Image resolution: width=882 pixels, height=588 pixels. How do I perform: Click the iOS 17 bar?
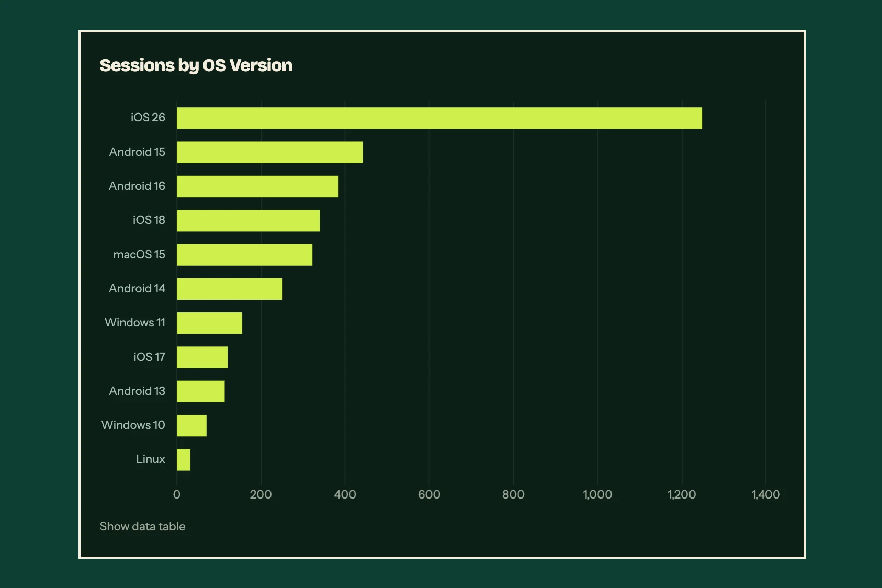point(202,357)
